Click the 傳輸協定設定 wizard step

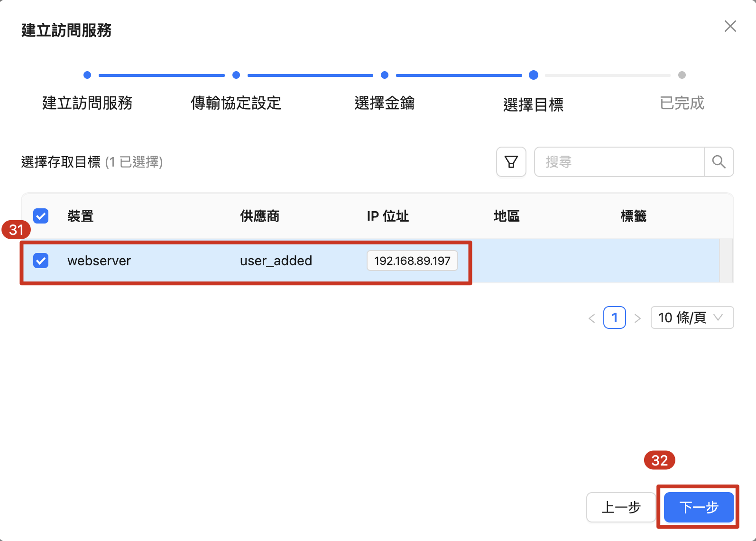click(236, 103)
